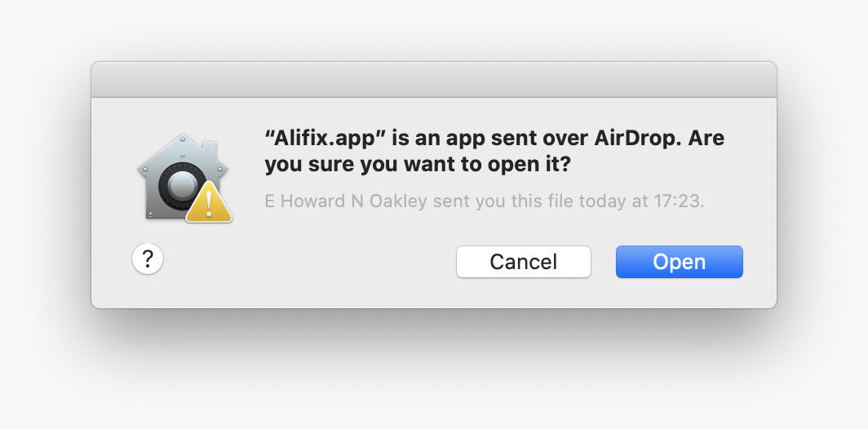Click the dialog's empty title bar
Viewport: 868px width, 429px height.
click(433, 80)
